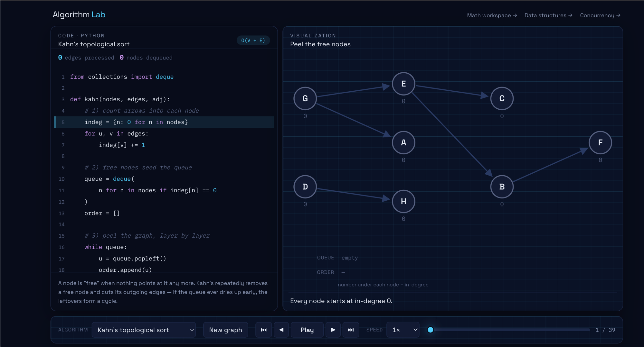Open Concurrency link
Viewport: 644px width, 347px height.
tap(600, 15)
